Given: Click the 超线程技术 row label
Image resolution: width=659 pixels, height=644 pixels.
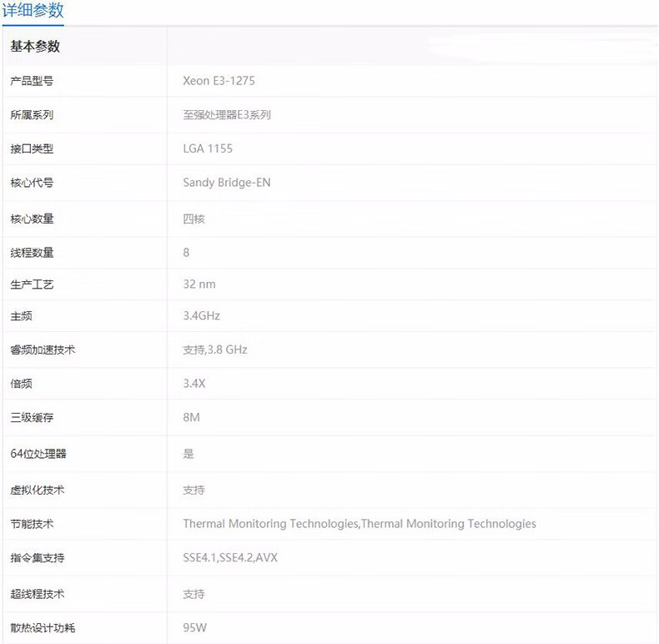Looking at the screenshot, I should 38,594.
